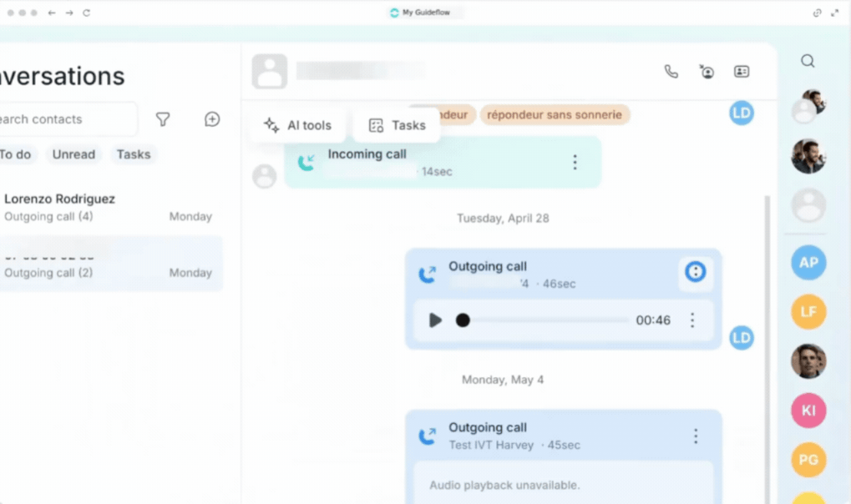Start a new conversation with the plus bubble icon
The height and width of the screenshot is (504, 851).
click(212, 119)
